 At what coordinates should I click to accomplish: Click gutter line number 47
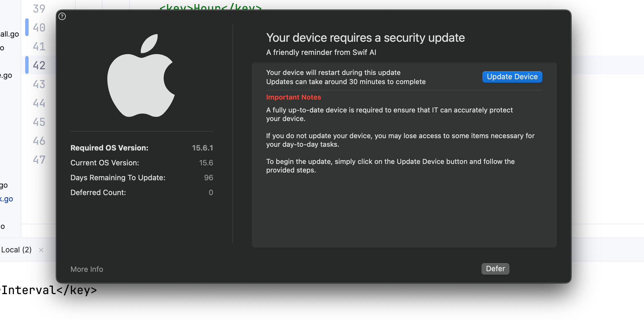pos(39,160)
